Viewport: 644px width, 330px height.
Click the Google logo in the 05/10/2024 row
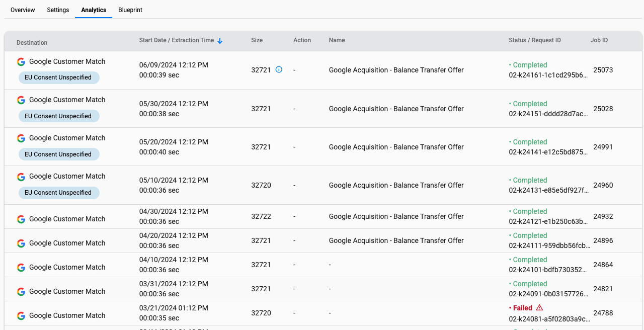[21, 177]
